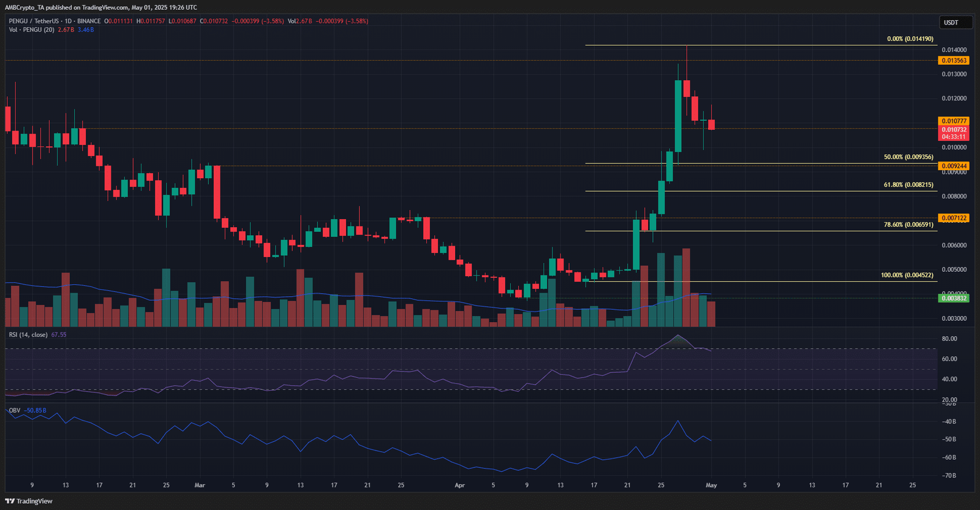Select the 100.00% (0.004522) Fibonacci label

coord(907,275)
